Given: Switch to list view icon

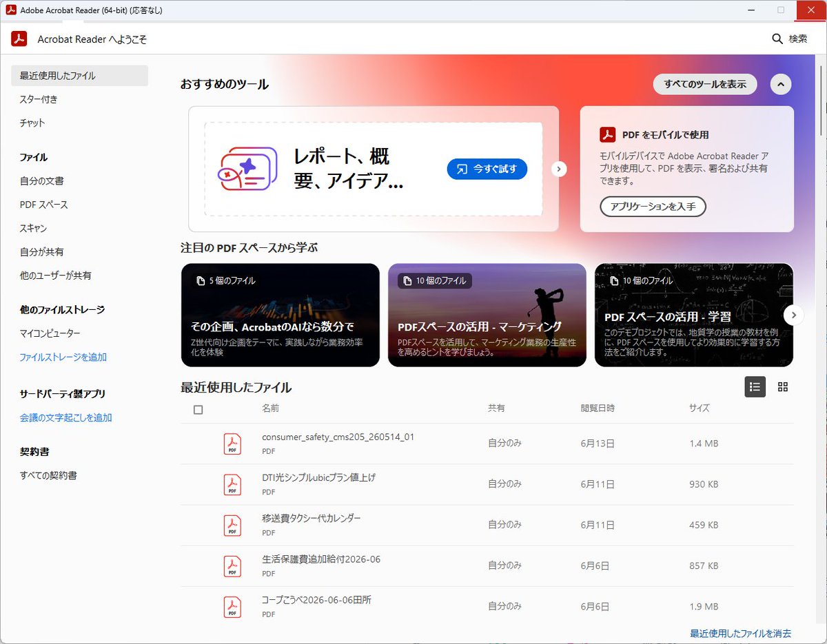Looking at the screenshot, I should pyautogui.click(x=755, y=387).
